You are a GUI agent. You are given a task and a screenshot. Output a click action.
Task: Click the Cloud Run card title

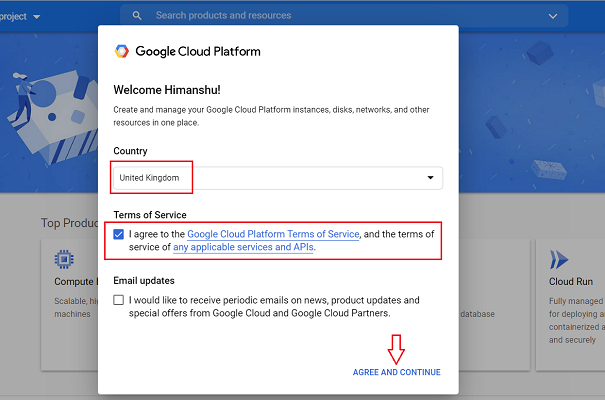click(x=571, y=282)
